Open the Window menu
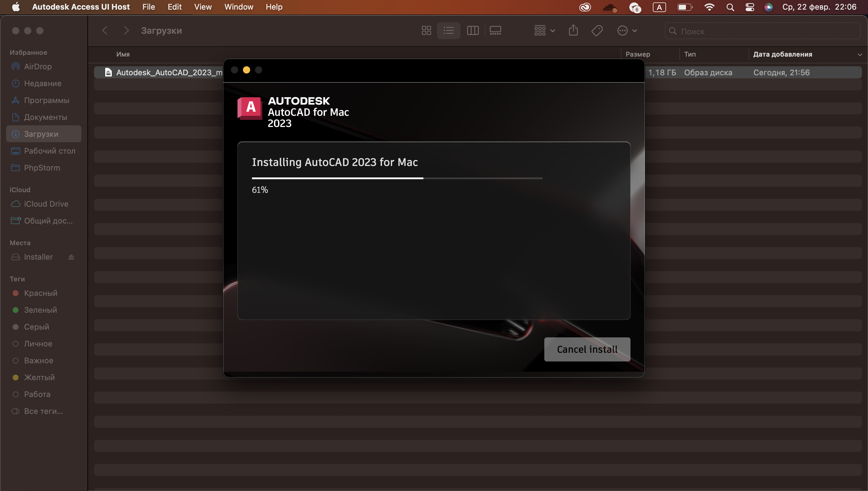 point(238,7)
